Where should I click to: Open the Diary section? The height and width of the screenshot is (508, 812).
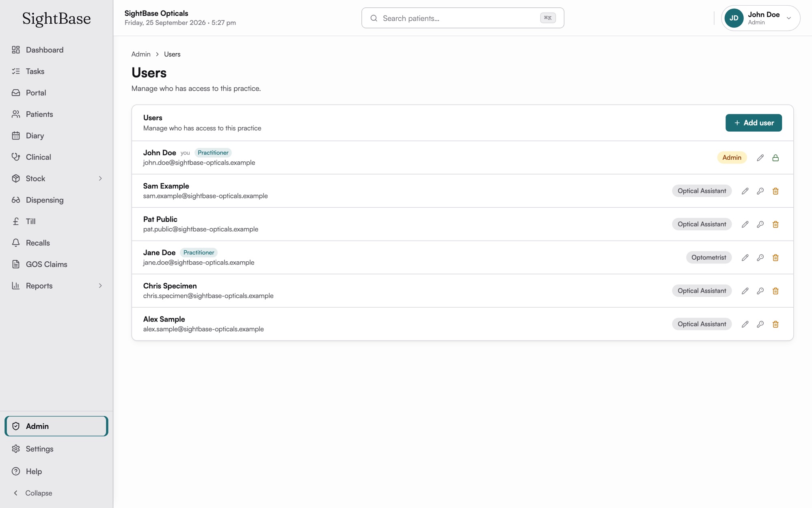[x=56, y=136]
